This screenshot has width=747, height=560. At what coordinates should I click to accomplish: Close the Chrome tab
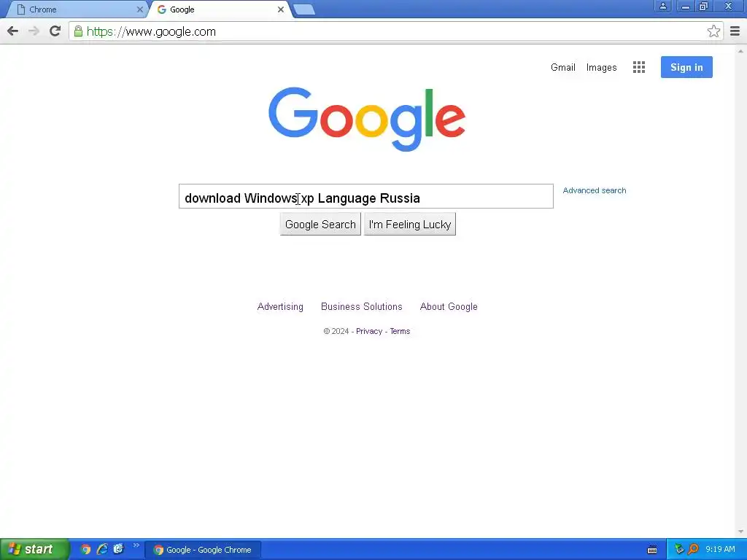tap(139, 9)
